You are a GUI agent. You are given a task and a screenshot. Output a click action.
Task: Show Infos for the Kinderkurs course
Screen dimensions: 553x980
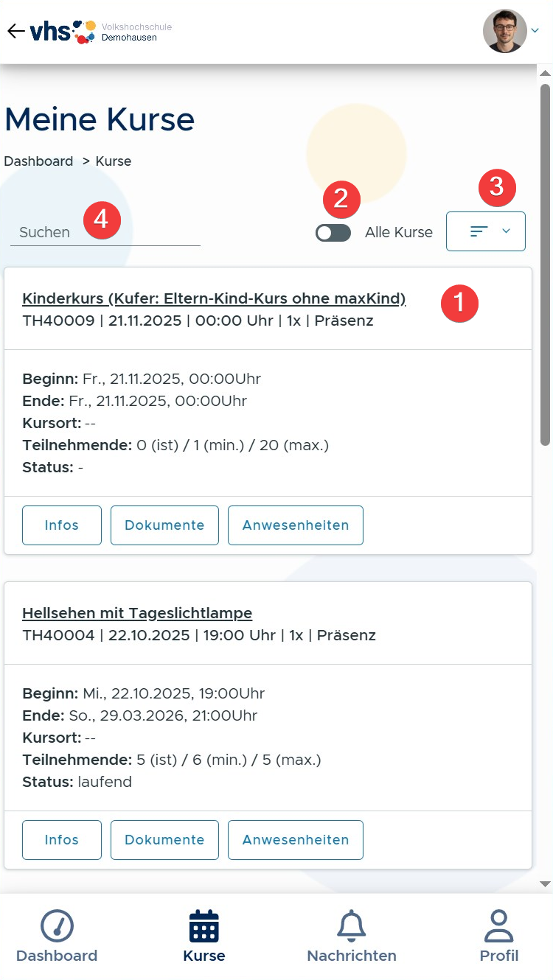(62, 525)
